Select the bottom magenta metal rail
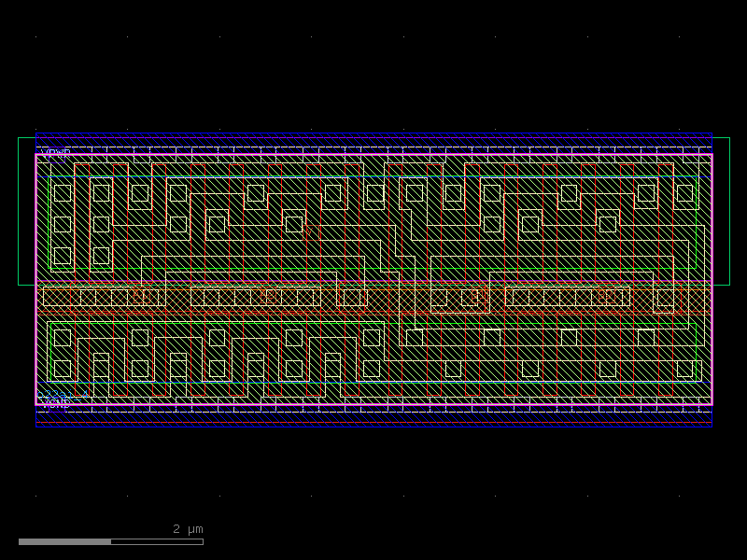This screenshot has height=560, width=747. [x=373, y=401]
